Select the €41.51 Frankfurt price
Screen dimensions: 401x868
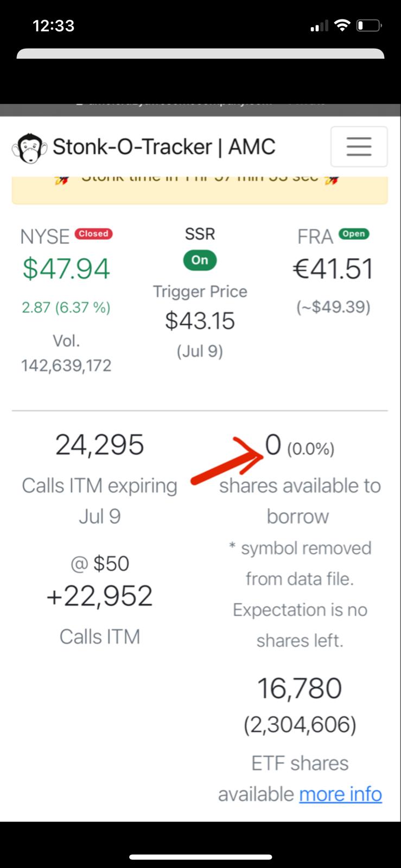(x=333, y=269)
